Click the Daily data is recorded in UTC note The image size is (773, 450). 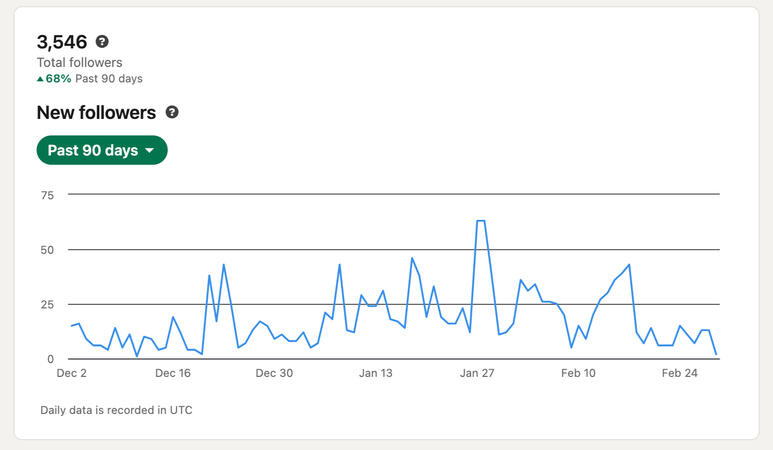[116, 410]
